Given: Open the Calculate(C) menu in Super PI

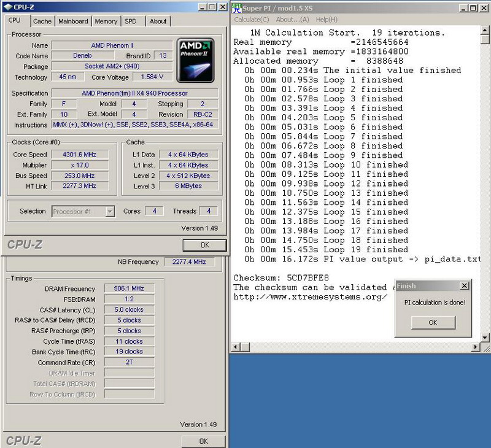Looking at the screenshot, I should point(252,20).
